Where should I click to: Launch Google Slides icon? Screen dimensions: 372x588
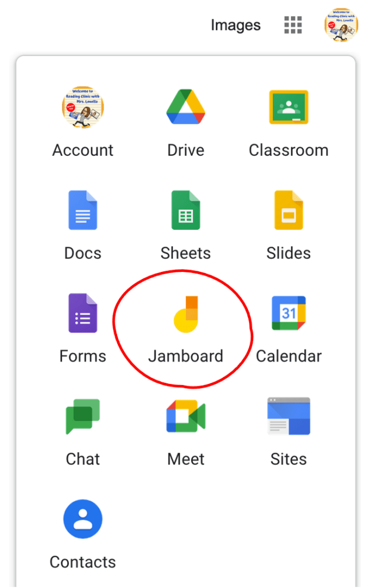288,210
